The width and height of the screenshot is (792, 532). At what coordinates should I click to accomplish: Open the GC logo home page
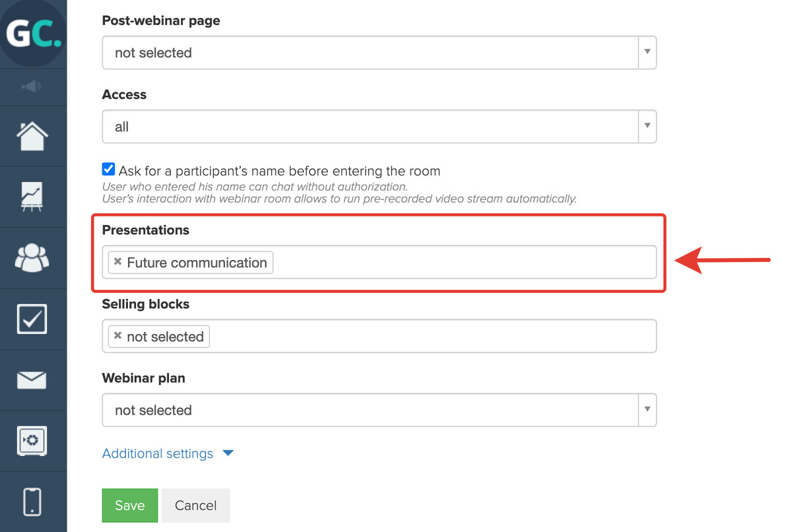coord(33,34)
